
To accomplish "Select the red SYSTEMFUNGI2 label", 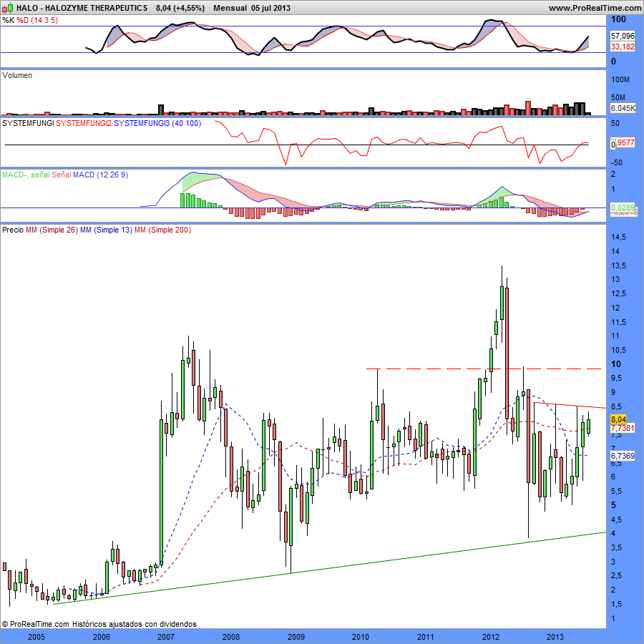I will (x=84, y=123).
